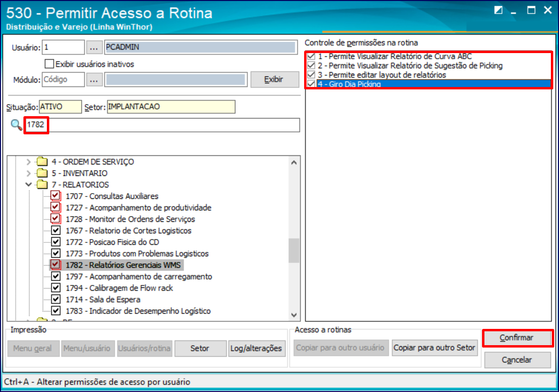
Task: Select 1714 - Sala de Espera label
Action: [x=103, y=300]
